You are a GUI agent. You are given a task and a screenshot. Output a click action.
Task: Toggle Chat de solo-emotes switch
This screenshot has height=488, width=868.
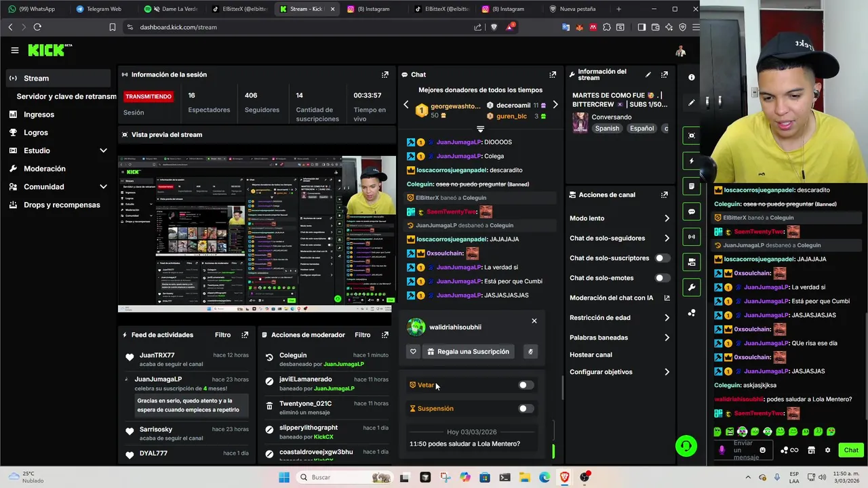(661, 278)
